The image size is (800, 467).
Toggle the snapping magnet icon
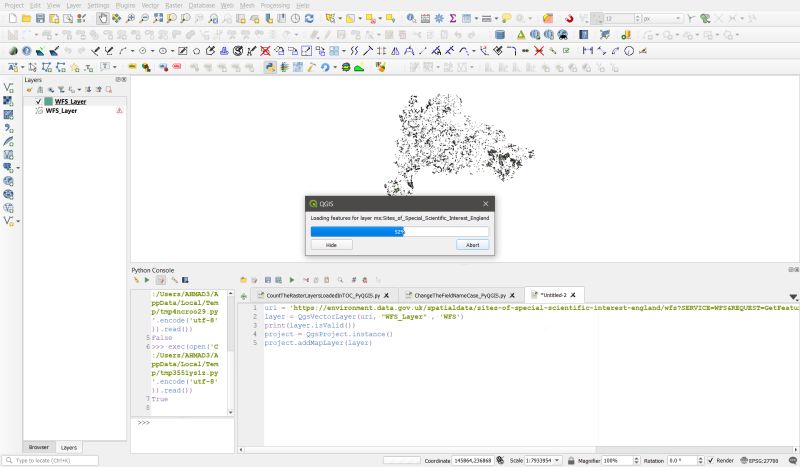[x=569, y=19]
